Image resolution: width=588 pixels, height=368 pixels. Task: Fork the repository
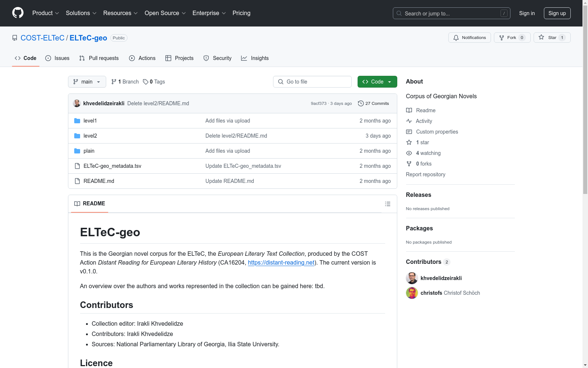pyautogui.click(x=512, y=38)
